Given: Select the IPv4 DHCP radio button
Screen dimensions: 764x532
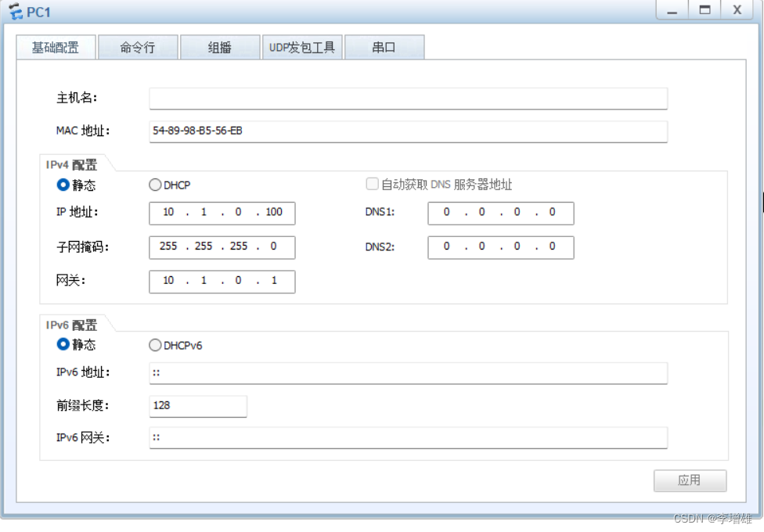Looking at the screenshot, I should (155, 185).
